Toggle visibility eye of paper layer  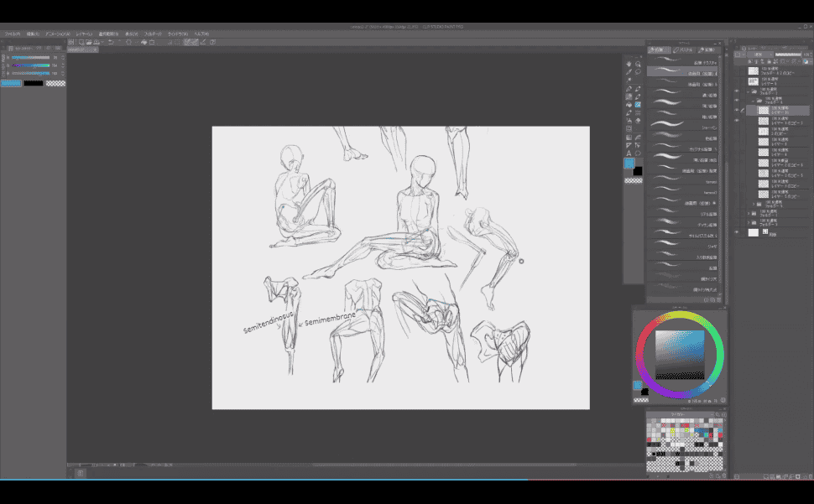737,232
